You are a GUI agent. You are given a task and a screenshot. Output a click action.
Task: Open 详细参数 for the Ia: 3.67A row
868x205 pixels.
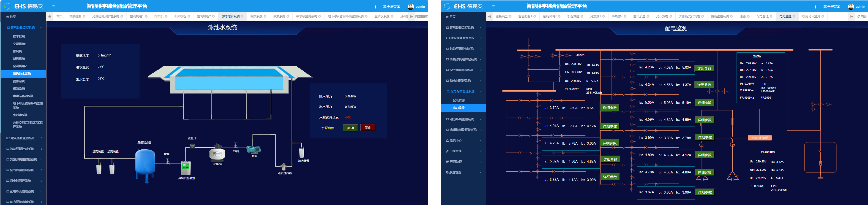click(x=704, y=192)
